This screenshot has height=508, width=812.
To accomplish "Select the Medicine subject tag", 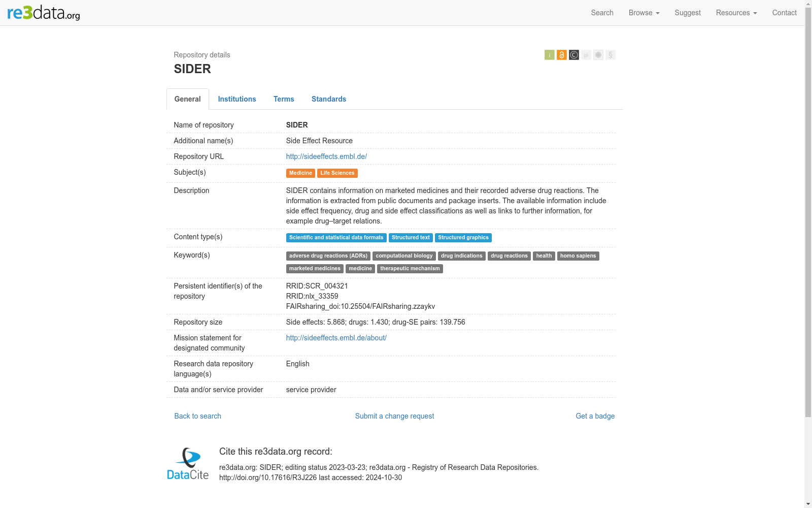I will coord(300,173).
